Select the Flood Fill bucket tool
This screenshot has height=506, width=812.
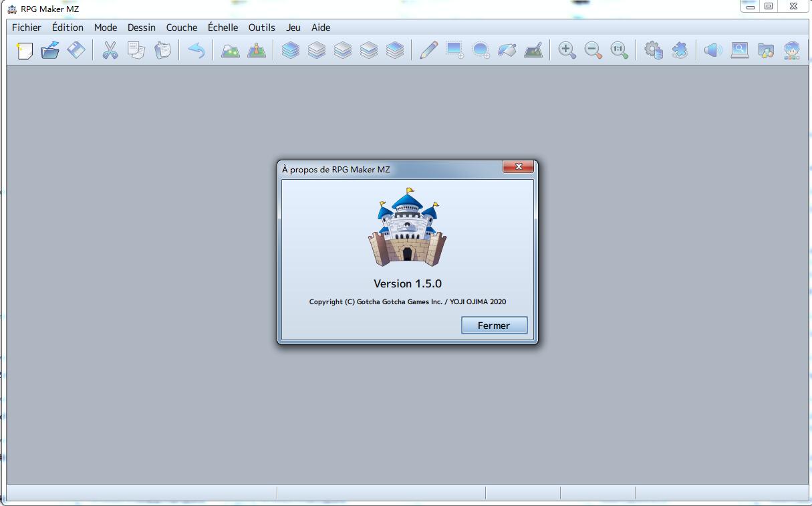pyautogui.click(x=507, y=50)
